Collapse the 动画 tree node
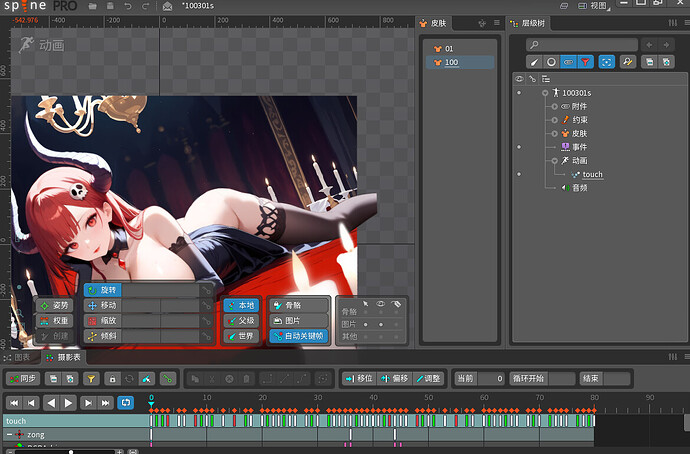Screen dimensions: 690x454 pos(554,161)
